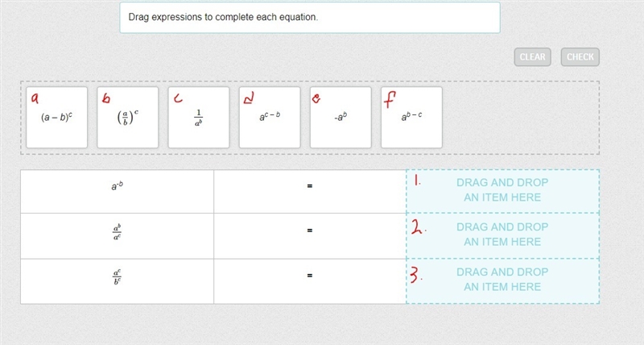The width and height of the screenshot is (644, 345).
Task: Click the CHECK button
Action: coord(580,56)
